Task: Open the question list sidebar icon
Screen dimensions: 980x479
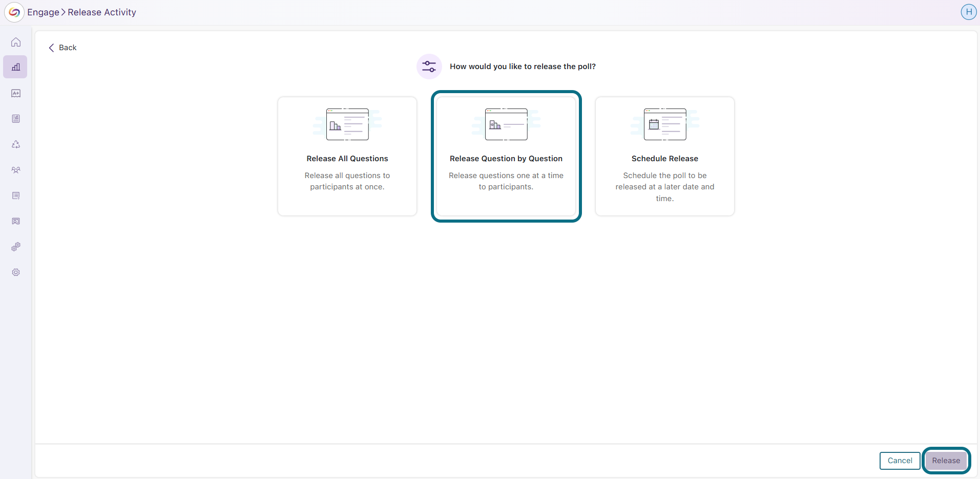Action: tap(16, 195)
